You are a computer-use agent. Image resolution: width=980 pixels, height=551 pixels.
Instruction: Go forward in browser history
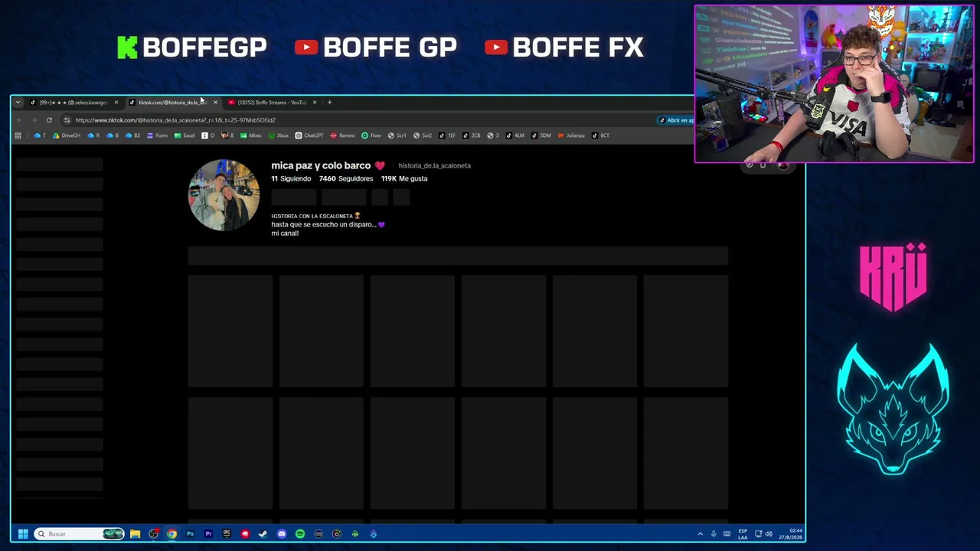[34, 120]
